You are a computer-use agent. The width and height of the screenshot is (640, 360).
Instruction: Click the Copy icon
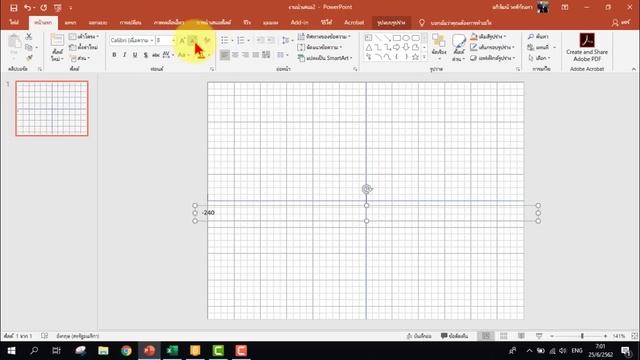click(x=29, y=47)
